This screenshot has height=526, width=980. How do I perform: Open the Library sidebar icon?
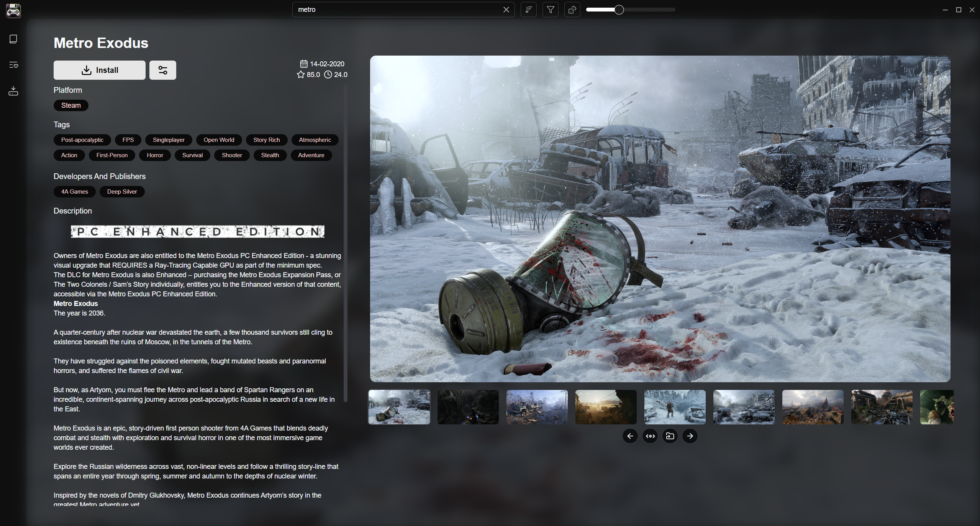click(x=13, y=39)
